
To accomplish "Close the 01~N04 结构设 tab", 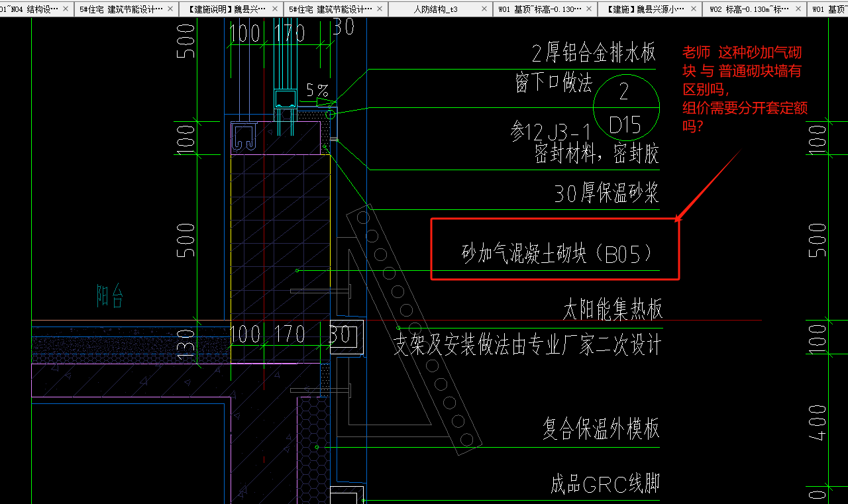I will 66,9.
